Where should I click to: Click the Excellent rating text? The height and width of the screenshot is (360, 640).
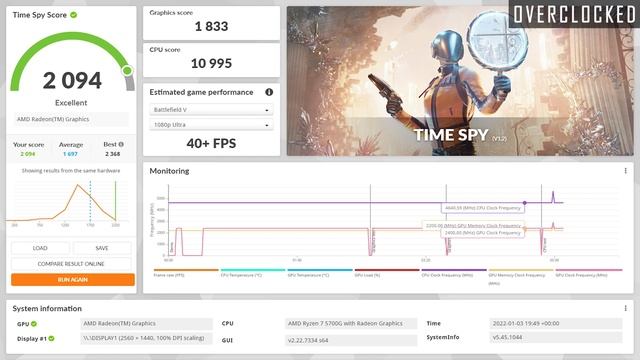71,103
